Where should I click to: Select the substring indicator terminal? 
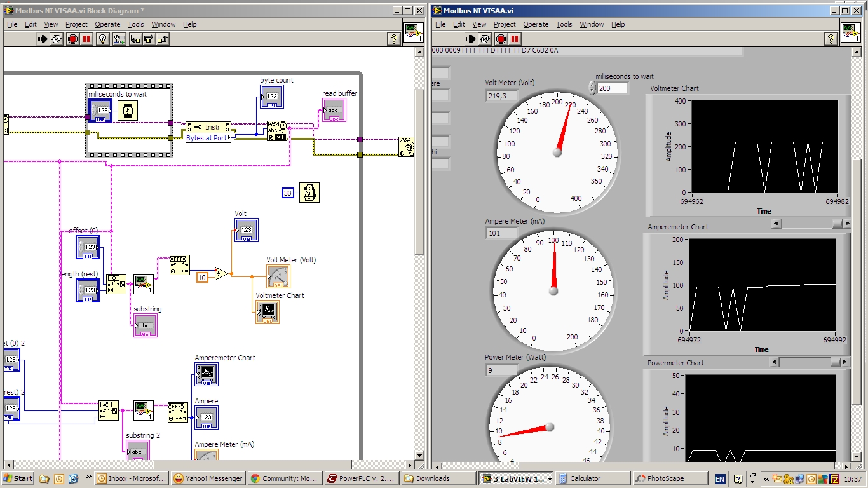(145, 325)
